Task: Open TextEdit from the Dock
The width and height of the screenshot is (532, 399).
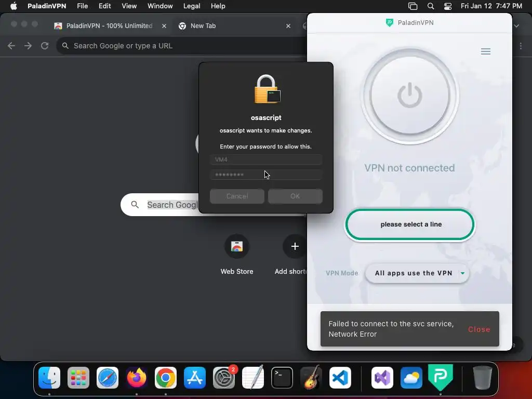Action: pos(253,377)
